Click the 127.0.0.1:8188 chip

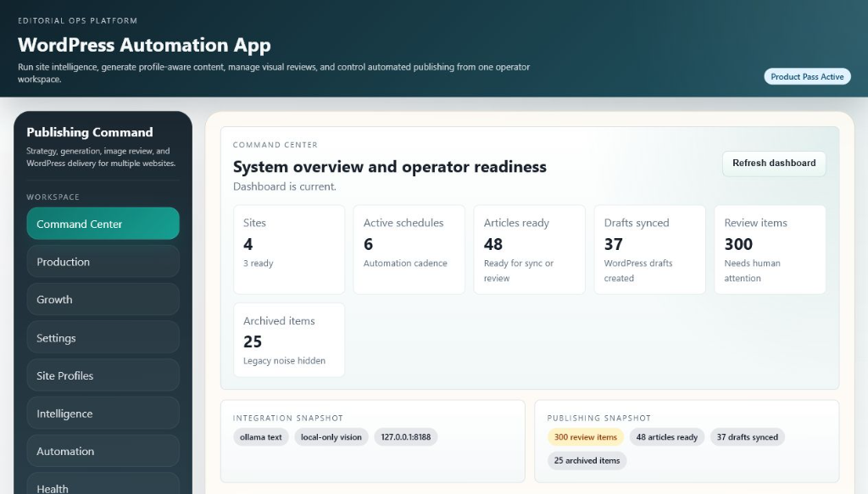coord(406,437)
